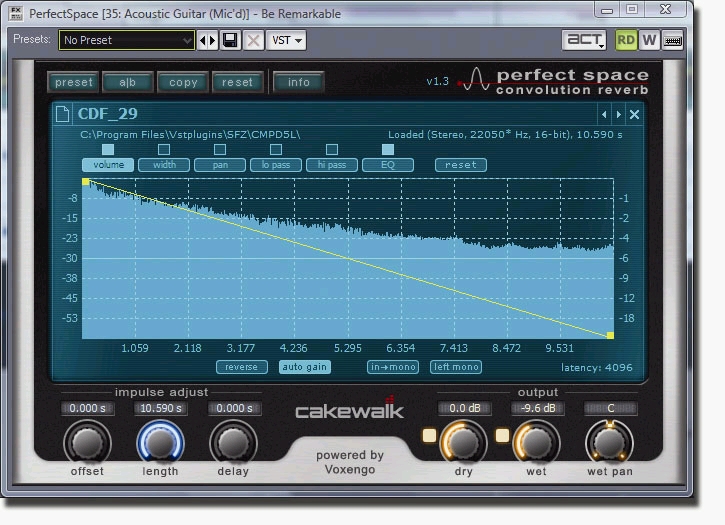Click the copy button
This screenshot has width=725, height=525.
click(x=183, y=82)
